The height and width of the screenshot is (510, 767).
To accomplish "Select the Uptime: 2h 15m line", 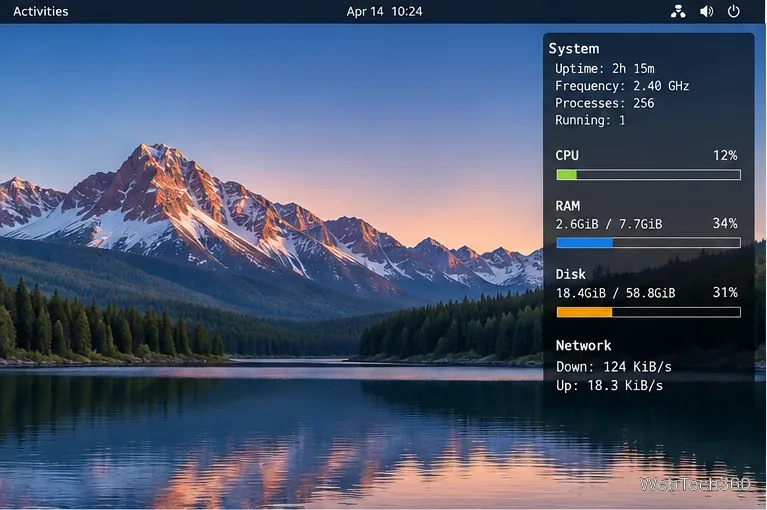I will [605, 68].
